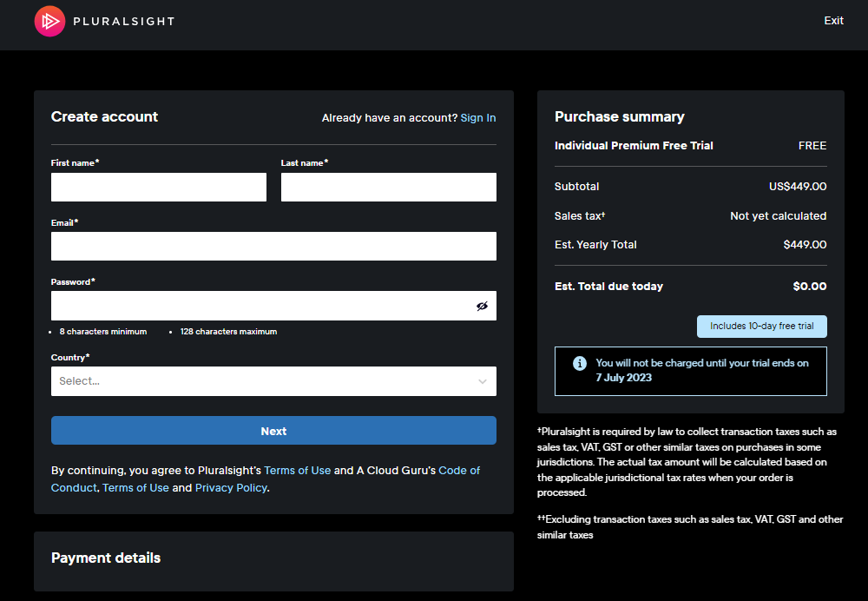
Task: Open the Sign In link
Action: [477, 118]
